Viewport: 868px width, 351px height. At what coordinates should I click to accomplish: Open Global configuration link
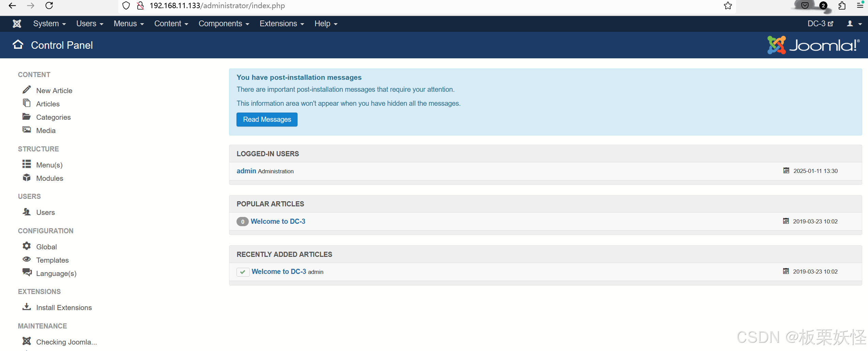(x=47, y=247)
